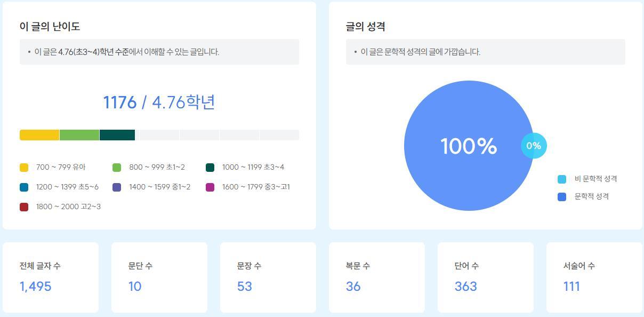This screenshot has width=644, height=317.
Task: Click the yellow segment of difficulty bar
Action: click(x=39, y=135)
